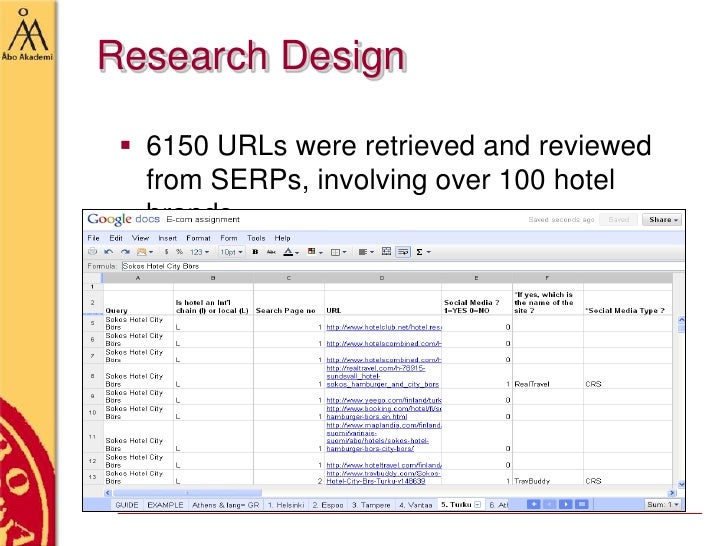Viewport: 728px width, 546px height.
Task: Click the merge cells icon
Action: pyautogui.click(x=386, y=251)
